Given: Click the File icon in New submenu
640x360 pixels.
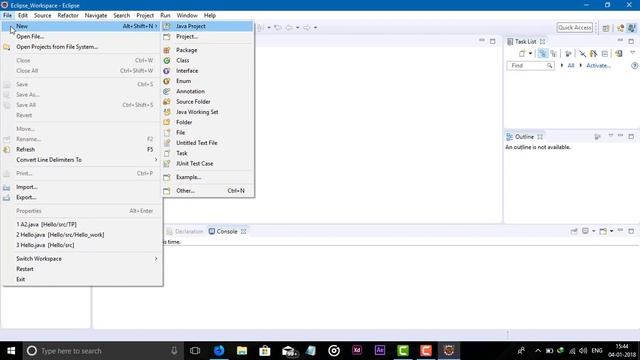Looking at the screenshot, I should click(167, 133).
